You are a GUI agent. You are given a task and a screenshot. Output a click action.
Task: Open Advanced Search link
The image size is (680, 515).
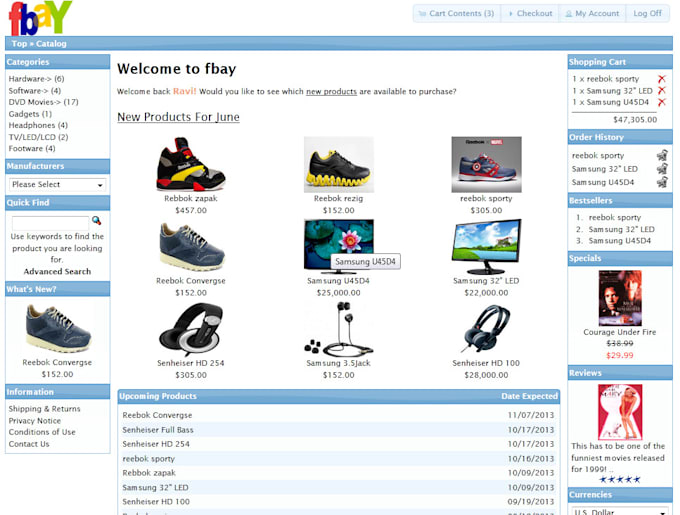57,271
